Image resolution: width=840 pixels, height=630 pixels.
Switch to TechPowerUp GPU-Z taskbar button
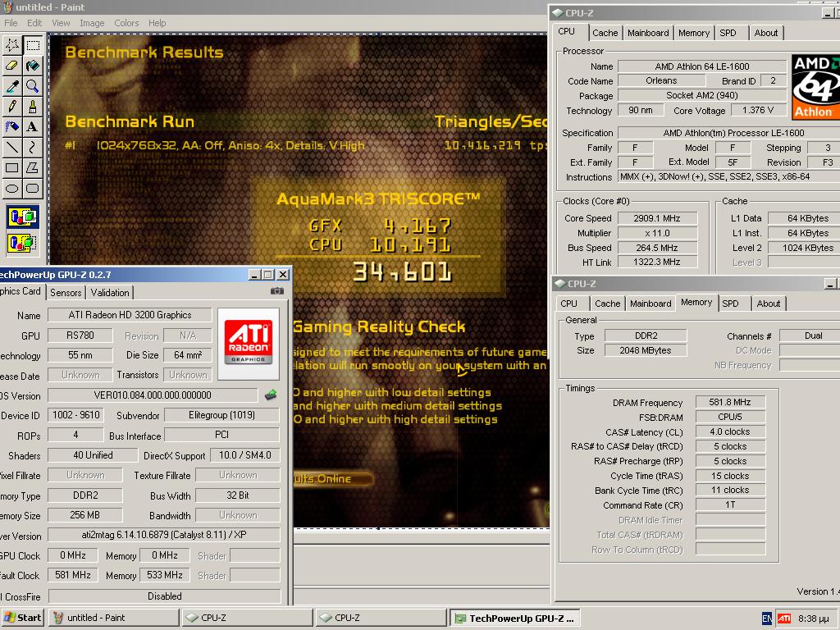coord(514,618)
